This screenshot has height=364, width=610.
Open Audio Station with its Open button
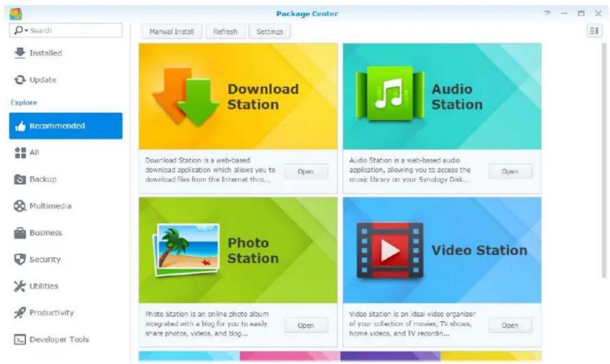point(510,172)
